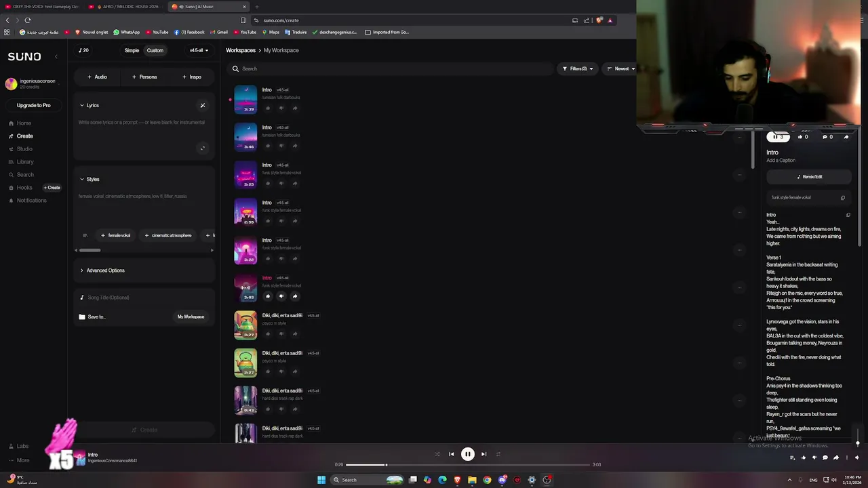Image resolution: width=868 pixels, height=488 pixels.
Task: Add the female vokal style tag
Action: tap(115, 235)
